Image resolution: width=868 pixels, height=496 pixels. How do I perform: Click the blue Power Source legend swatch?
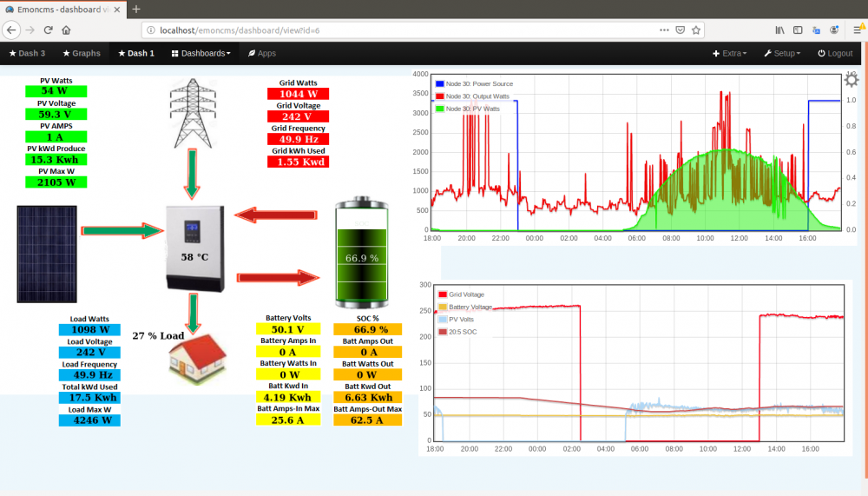pos(440,83)
